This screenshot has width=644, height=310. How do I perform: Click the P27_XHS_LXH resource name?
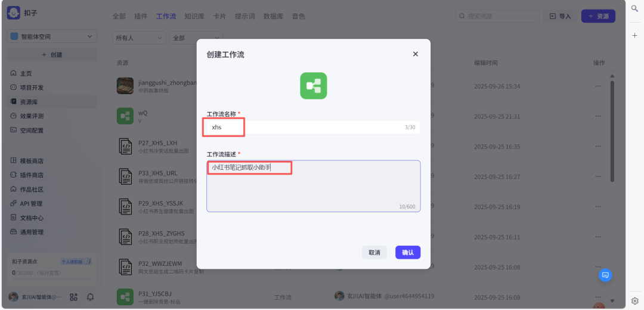coord(157,143)
